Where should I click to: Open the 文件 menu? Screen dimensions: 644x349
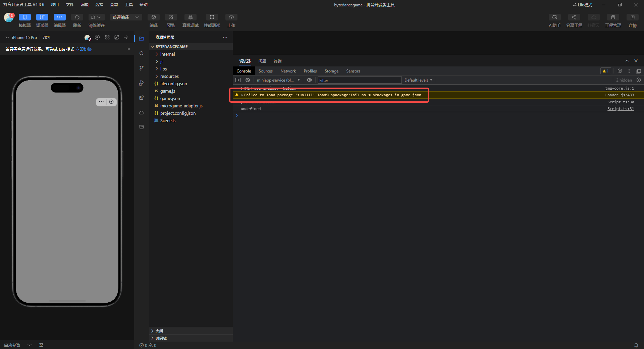[x=70, y=5]
